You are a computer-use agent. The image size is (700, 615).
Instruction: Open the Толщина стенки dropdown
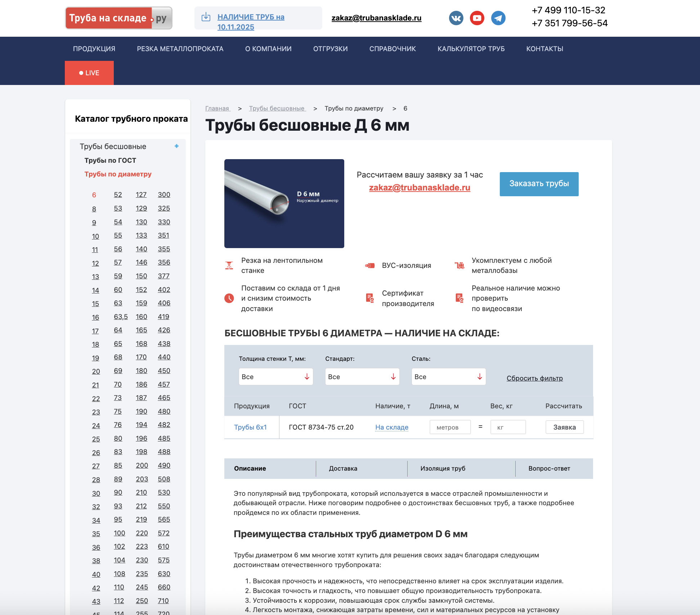(275, 377)
